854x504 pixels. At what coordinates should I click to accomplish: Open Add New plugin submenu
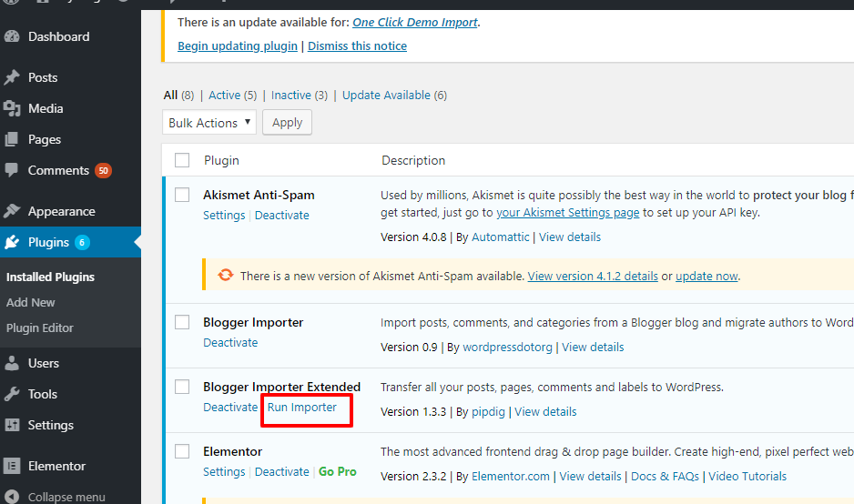(x=31, y=302)
